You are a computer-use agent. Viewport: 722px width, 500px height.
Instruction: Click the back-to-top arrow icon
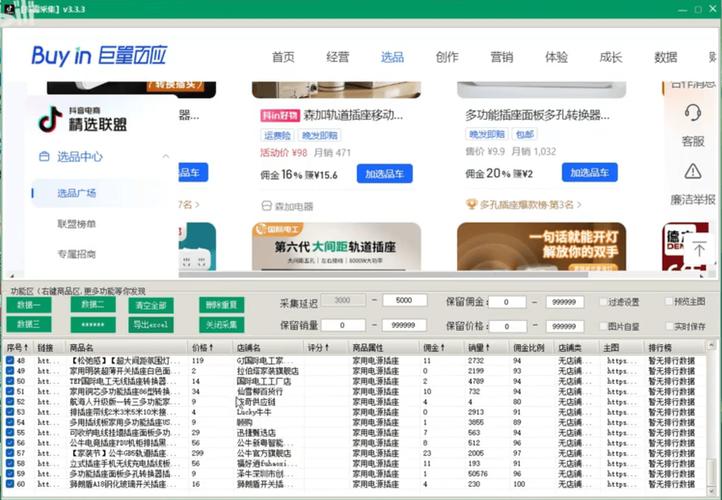[x=698, y=248]
